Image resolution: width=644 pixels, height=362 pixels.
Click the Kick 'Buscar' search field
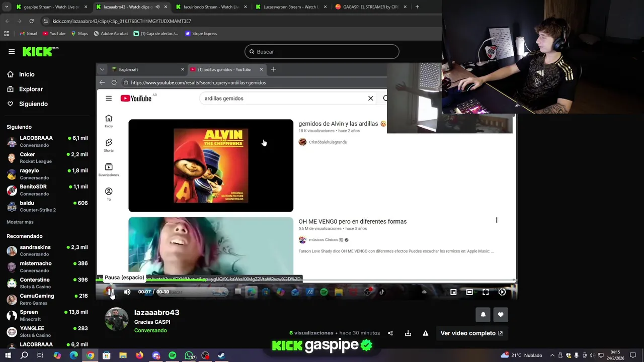coord(322,51)
